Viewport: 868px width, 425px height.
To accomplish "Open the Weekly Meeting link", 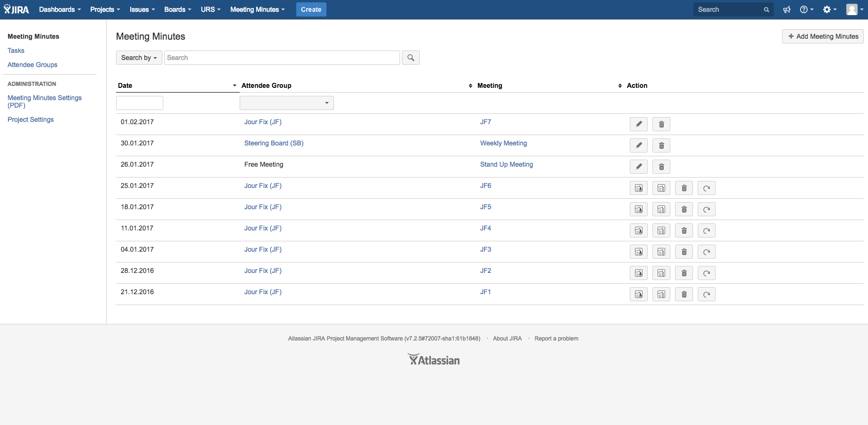I will pos(504,143).
